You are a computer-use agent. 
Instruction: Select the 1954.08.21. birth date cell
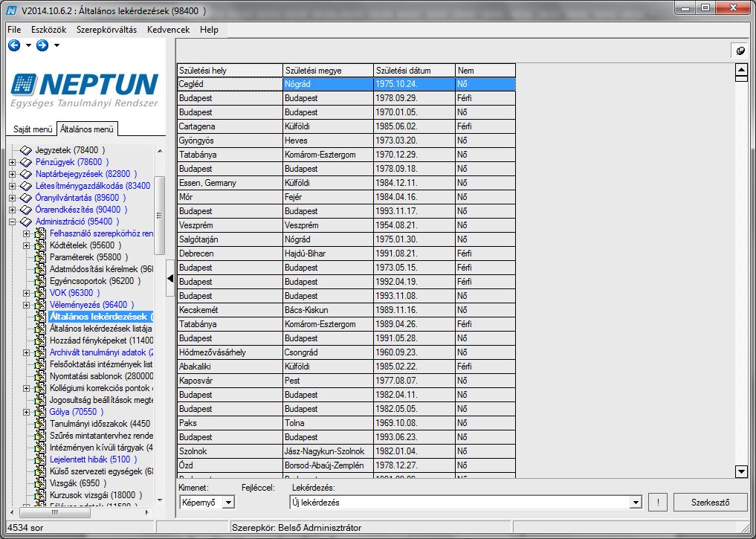pyautogui.click(x=415, y=225)
